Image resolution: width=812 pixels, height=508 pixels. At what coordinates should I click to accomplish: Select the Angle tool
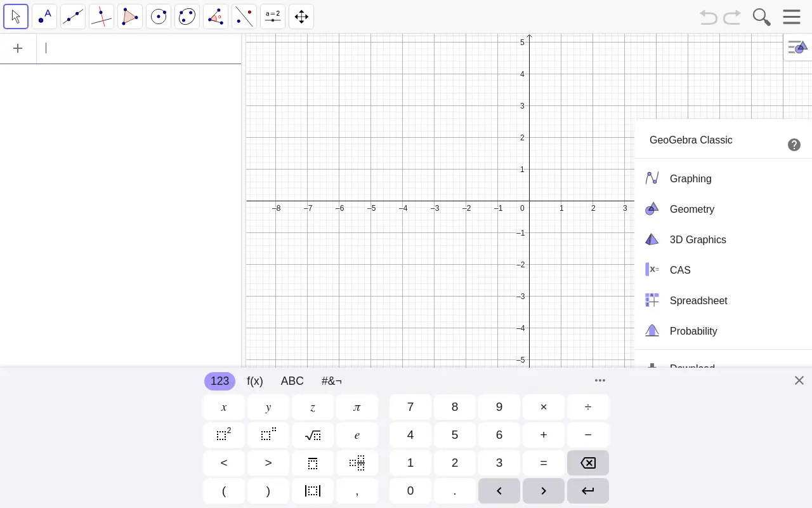pyautogui.click(x=216, y=17)
